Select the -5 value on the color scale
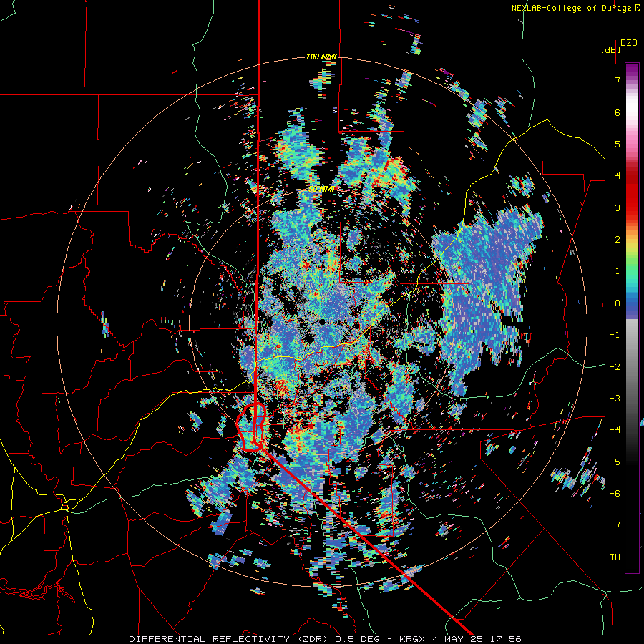 [x=615, y=462]
